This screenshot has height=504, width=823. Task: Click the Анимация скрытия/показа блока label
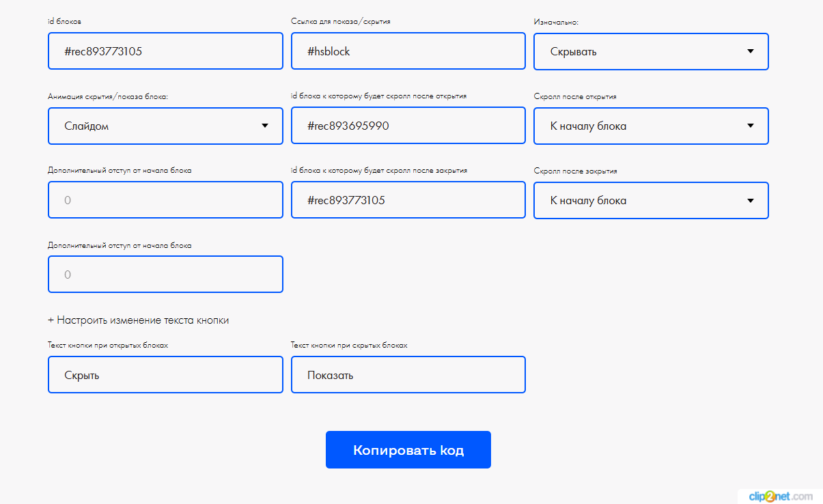tap(108, 96)
